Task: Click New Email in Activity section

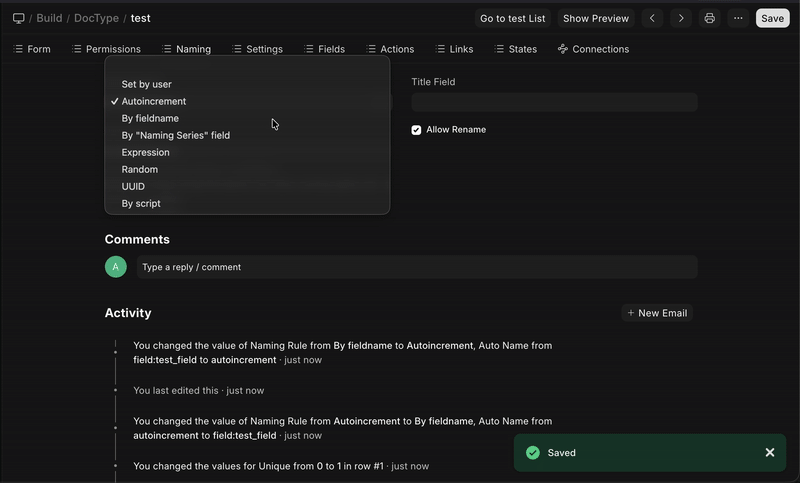Action: 657,313
